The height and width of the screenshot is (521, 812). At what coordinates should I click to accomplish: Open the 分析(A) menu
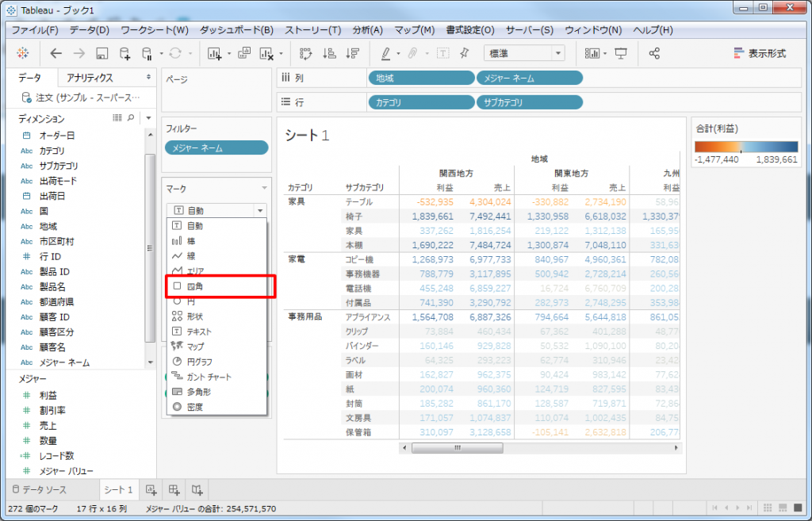pos(367,30)
